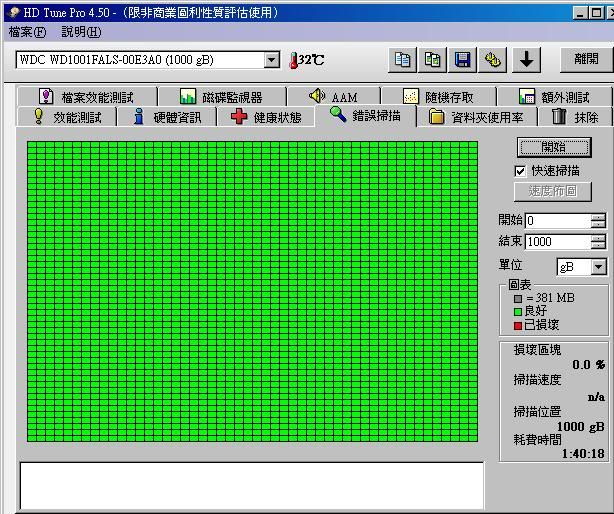This screenshot has width=614, height=514.
Task: Toggle the 快速掃描 quick scan checkbox
Action: pos(520,171)
